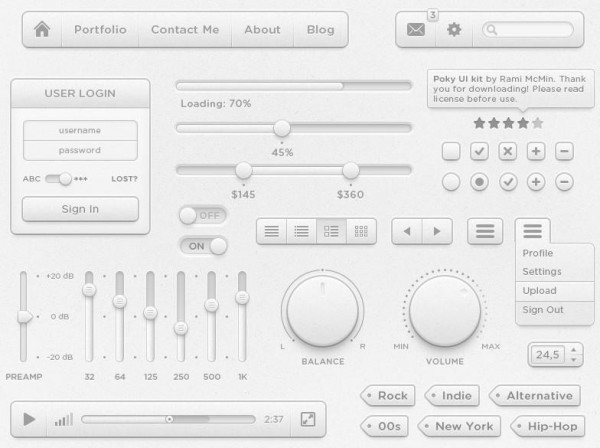Choose Sign Out from dropdown menu

pos(554,311)
